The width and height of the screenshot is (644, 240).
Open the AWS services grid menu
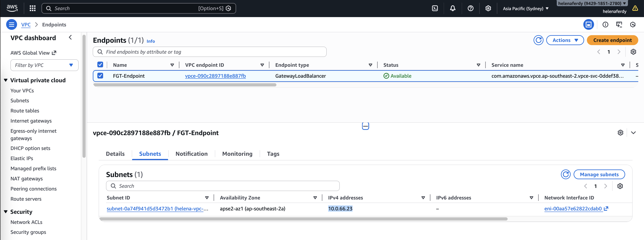point(33,8)
